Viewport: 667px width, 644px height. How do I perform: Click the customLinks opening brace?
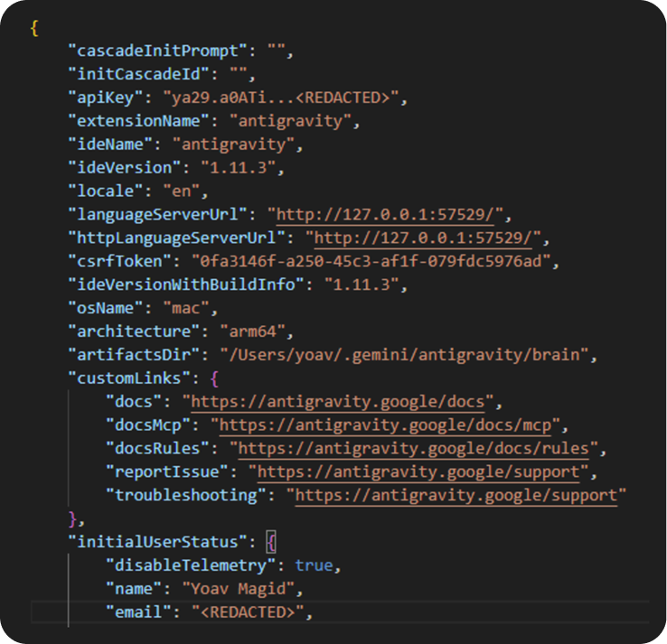[x=214, y=378]
